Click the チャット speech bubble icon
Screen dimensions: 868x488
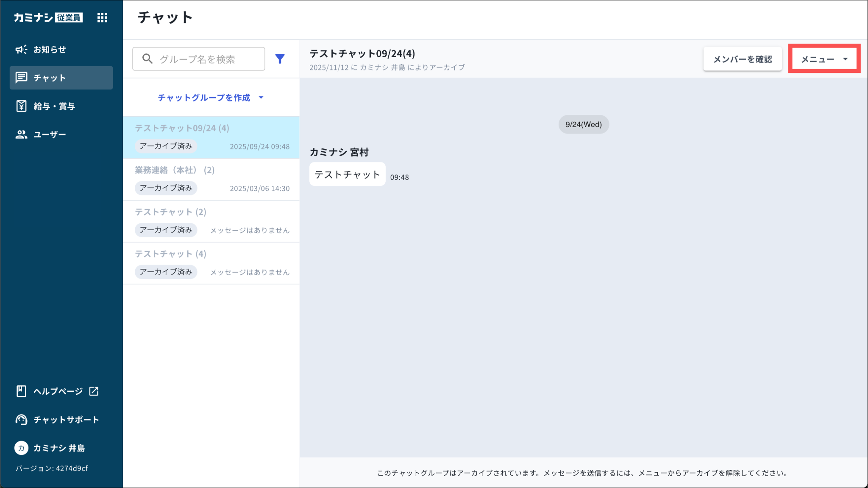(x=21, y=78)
